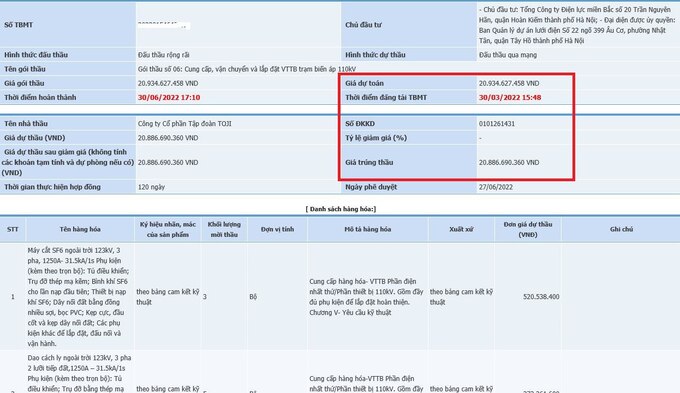Select row 1 unit price '520.538.400'
This screenshot has height=393, width=680.
[x=541, y=297]
